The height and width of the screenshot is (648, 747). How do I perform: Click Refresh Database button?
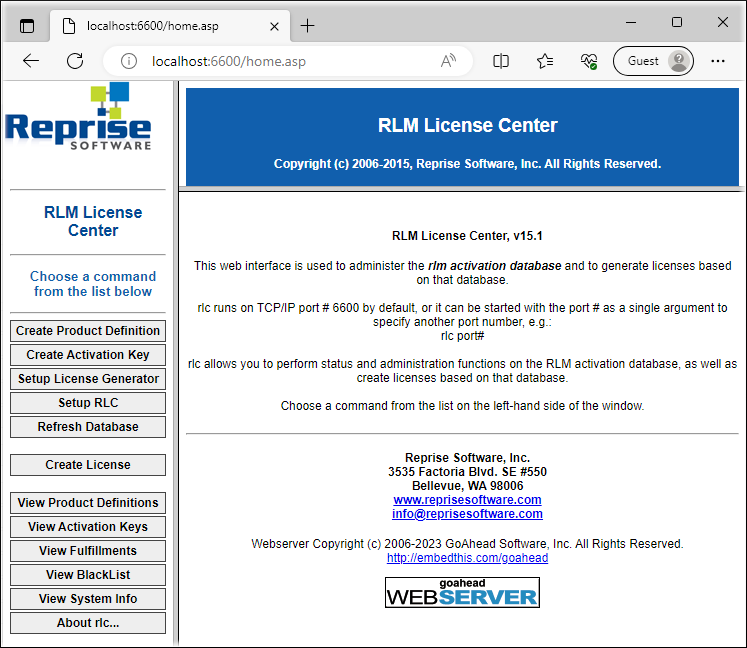pos(88,427)
